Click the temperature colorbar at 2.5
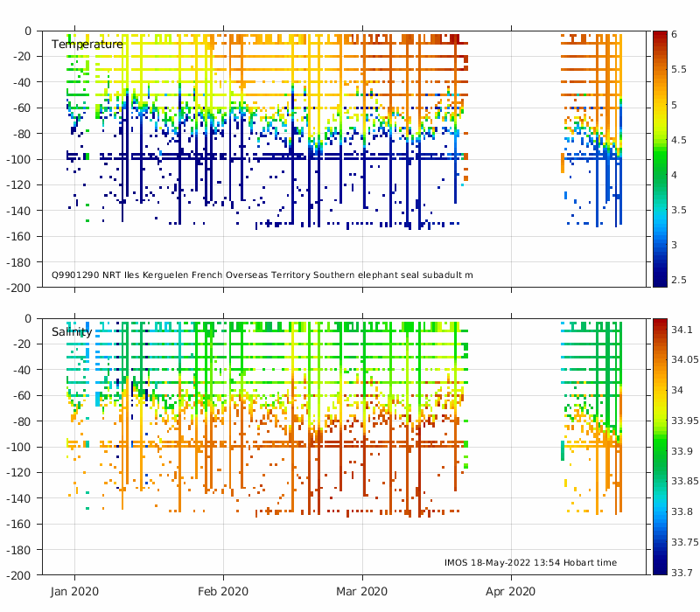The width and height of the screenshot is (700, 612). 660,280
